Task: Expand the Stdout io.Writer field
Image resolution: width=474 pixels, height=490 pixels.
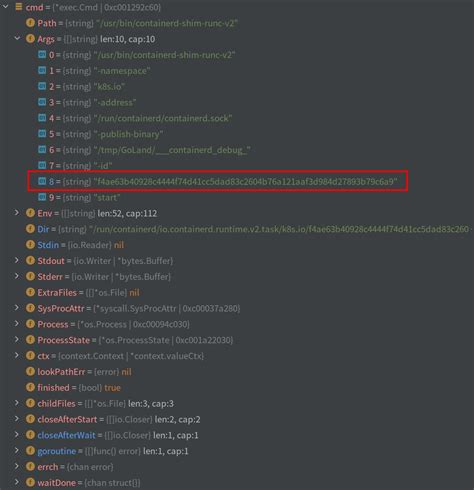Action: pyautogui.click(x=16, y=260)
